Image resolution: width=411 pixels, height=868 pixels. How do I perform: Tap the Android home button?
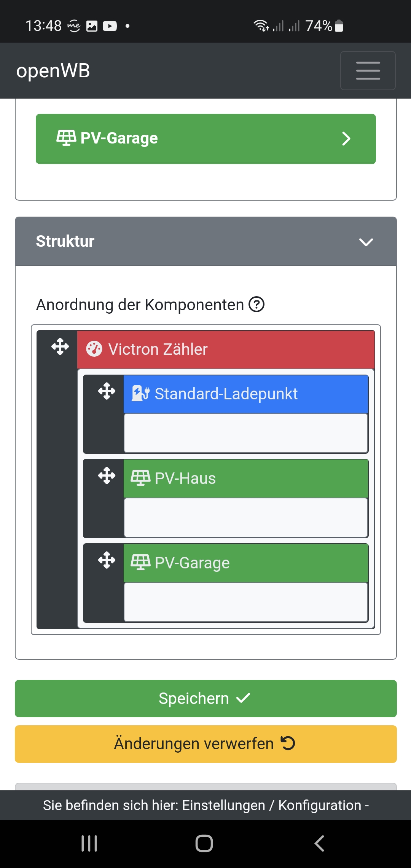click(204, 843)
